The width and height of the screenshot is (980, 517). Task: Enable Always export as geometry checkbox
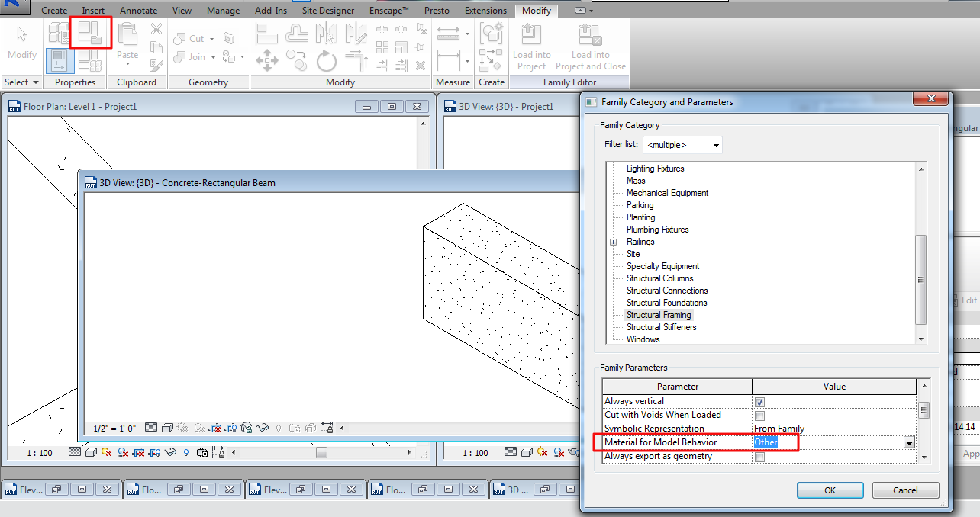pyautogui.click(x=759, y=457)
